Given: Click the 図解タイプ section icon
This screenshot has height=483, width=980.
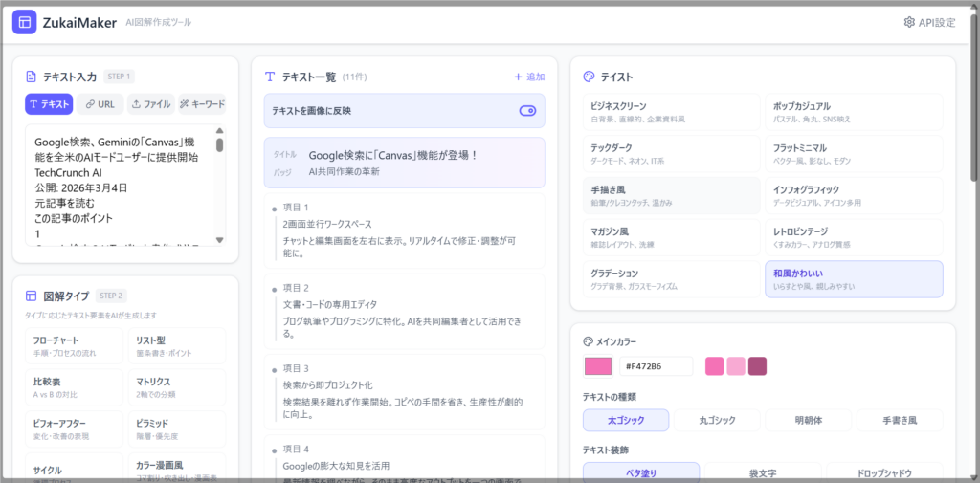Looking at the screenshot, I should 32,296.
